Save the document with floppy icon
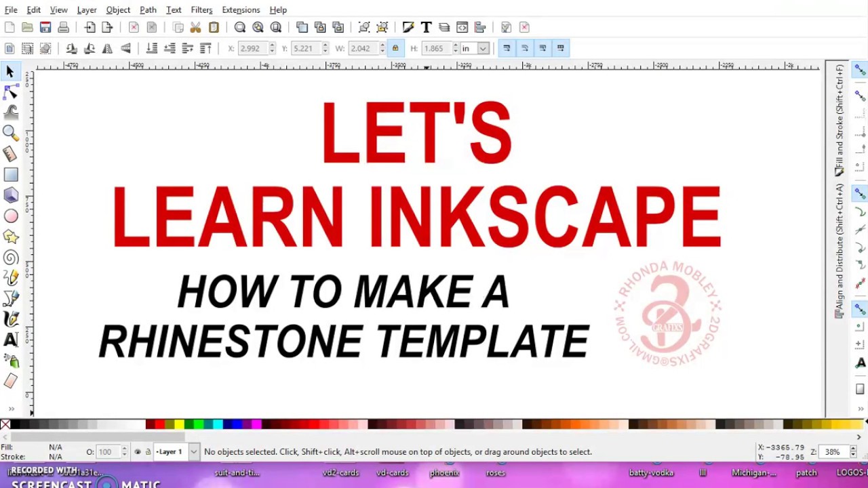 coord(45,27)
